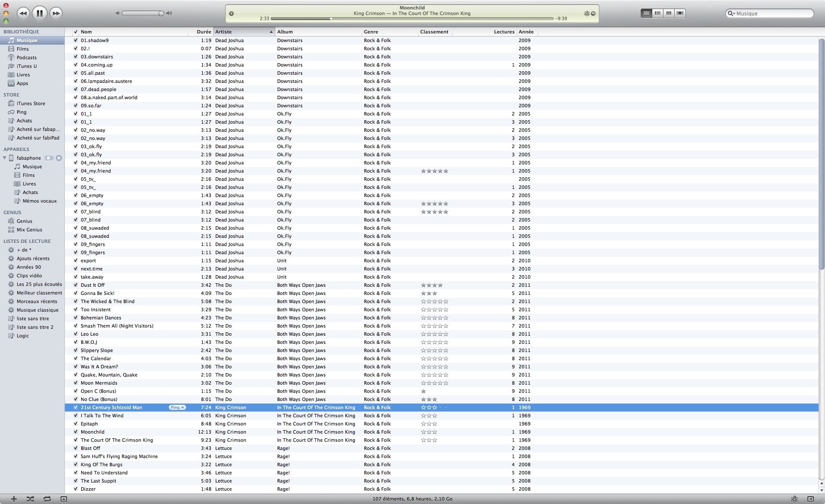Show the Genius sidebar in bottom-right corner
The width and height of the screenshot is (825, 504).
(810, 499)
